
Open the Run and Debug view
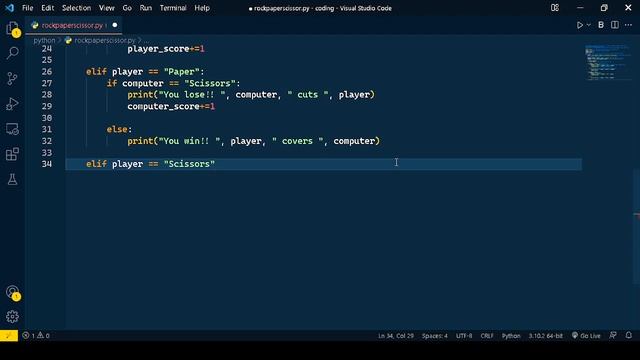(x=13, y=104)
